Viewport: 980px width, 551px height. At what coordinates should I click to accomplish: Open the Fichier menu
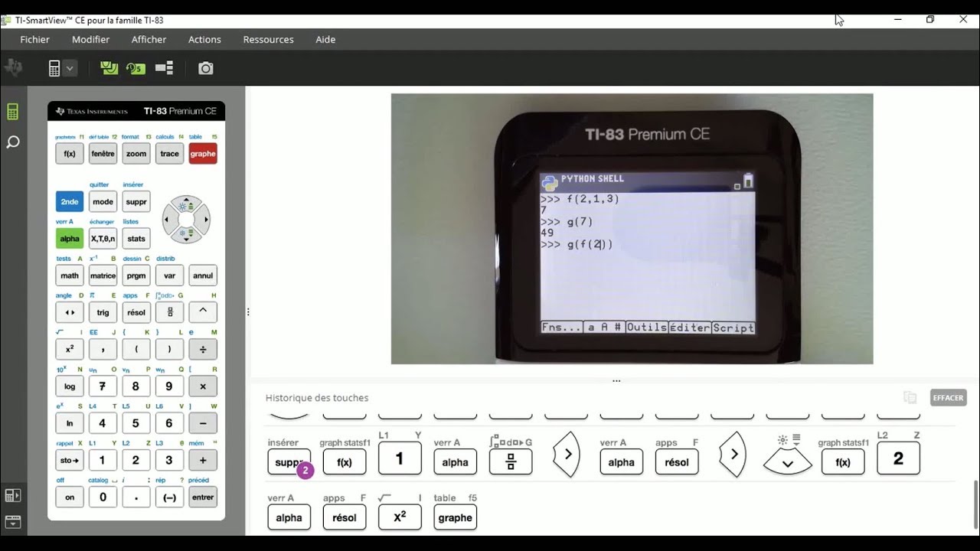[34, 39]
